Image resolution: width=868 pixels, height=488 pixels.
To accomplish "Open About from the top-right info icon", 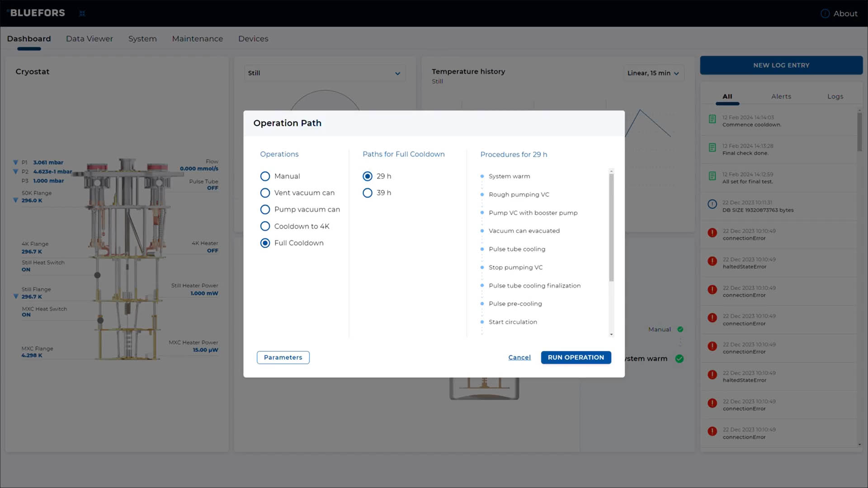I will point(824,13).
